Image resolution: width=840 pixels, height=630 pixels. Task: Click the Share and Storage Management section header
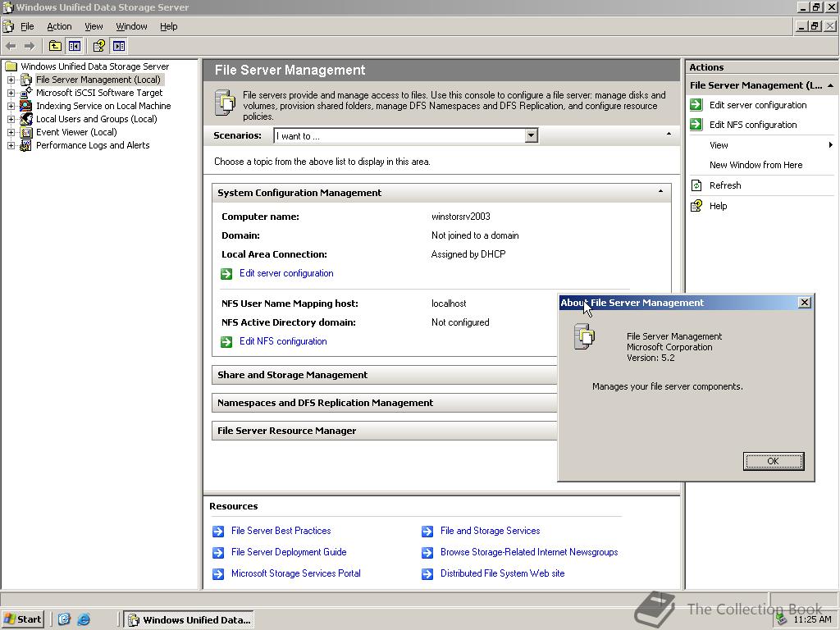point(385,375)
